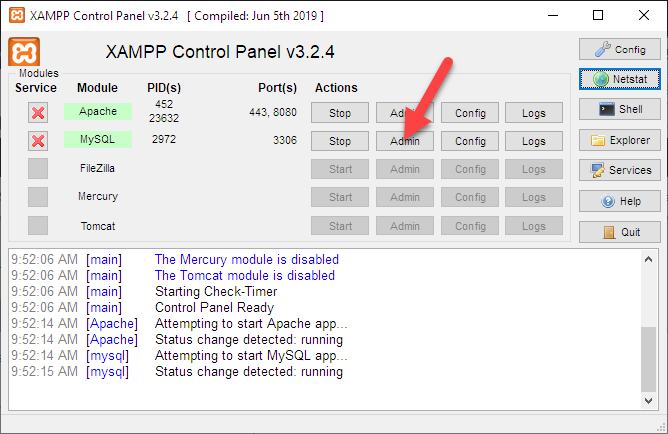Click 'Attempting to start MySQL app...' entry
The height and width of the screenshot is (434, 668).
(251, 356)
